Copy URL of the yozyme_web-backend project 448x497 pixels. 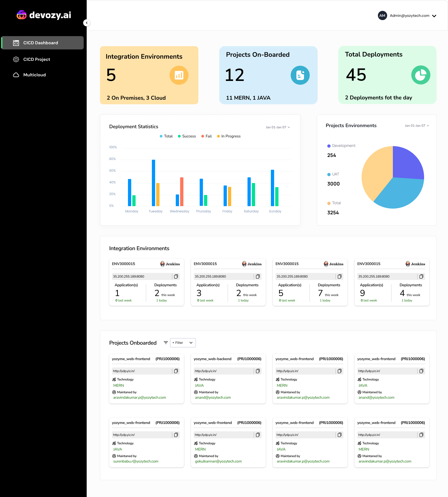click(x=258, y=371)
